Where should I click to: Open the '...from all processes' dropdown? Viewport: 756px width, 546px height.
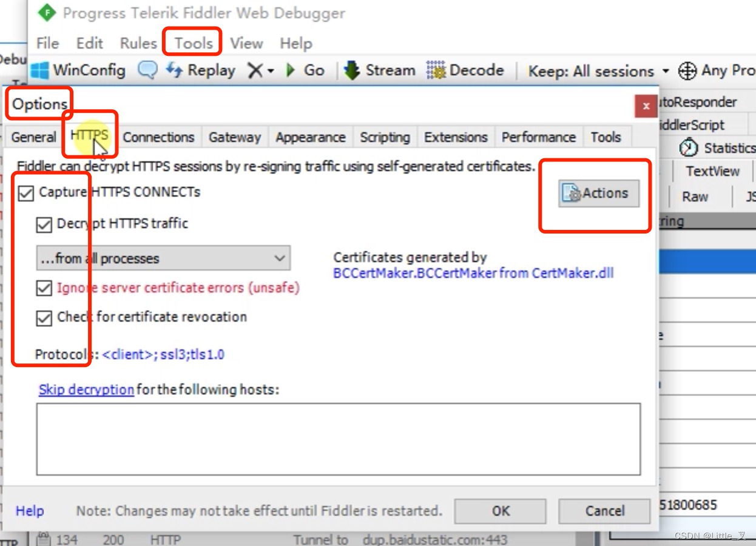coord(163,258)
